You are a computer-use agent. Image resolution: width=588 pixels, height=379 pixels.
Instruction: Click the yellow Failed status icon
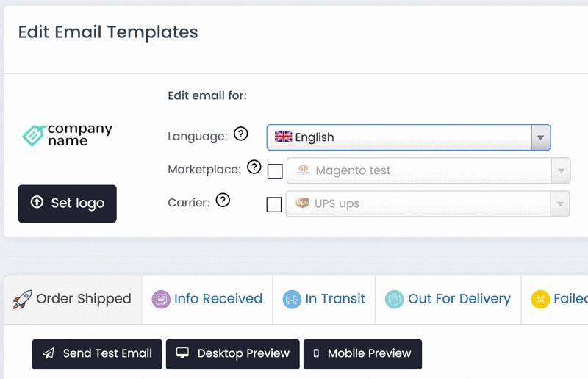540,299
